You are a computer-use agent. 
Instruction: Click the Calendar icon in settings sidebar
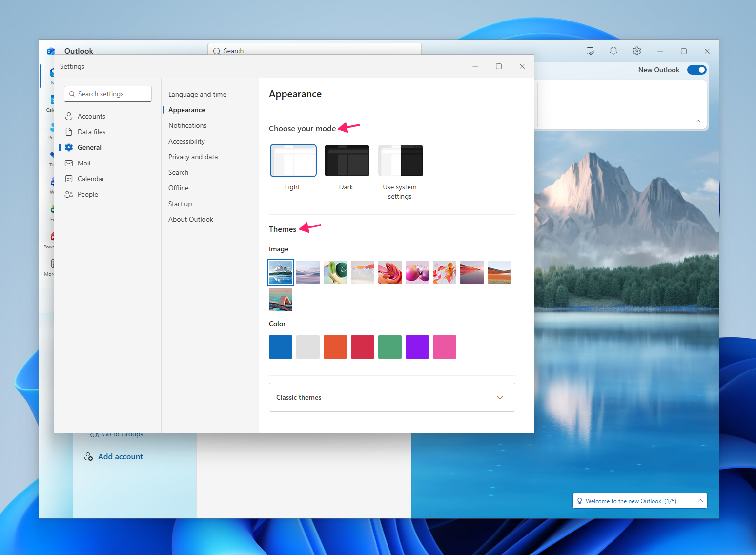[69, 179]
